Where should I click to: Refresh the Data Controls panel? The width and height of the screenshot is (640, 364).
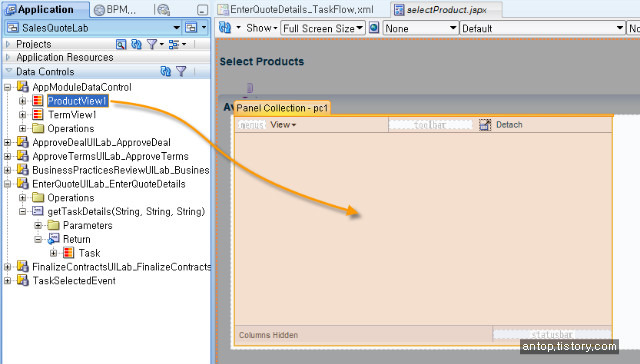click(x=165, y=71)
